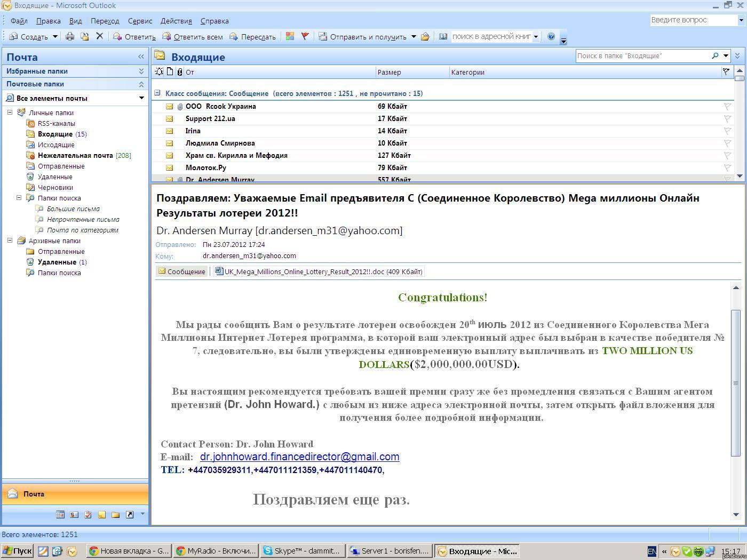Toggle follow-up flag for Irina message
The height and width of the screenshot is (560, 747).
pos(727,131)
